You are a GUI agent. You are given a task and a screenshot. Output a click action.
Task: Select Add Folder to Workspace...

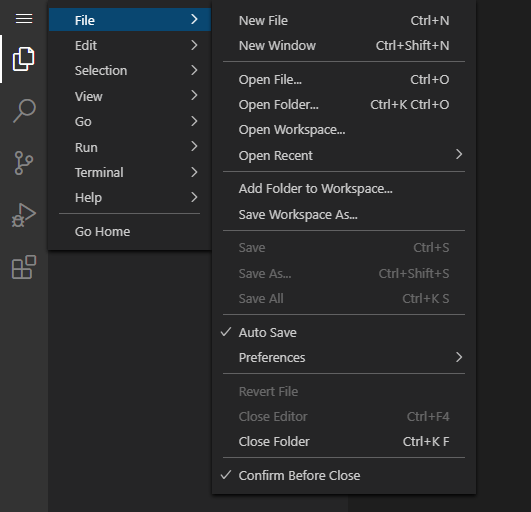point(344,189)
